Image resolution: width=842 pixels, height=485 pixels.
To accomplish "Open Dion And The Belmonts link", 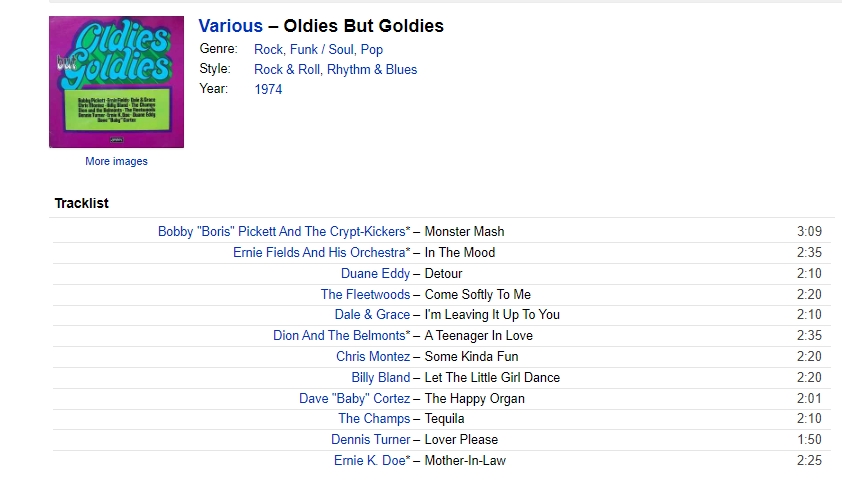I will click(339, 335).
